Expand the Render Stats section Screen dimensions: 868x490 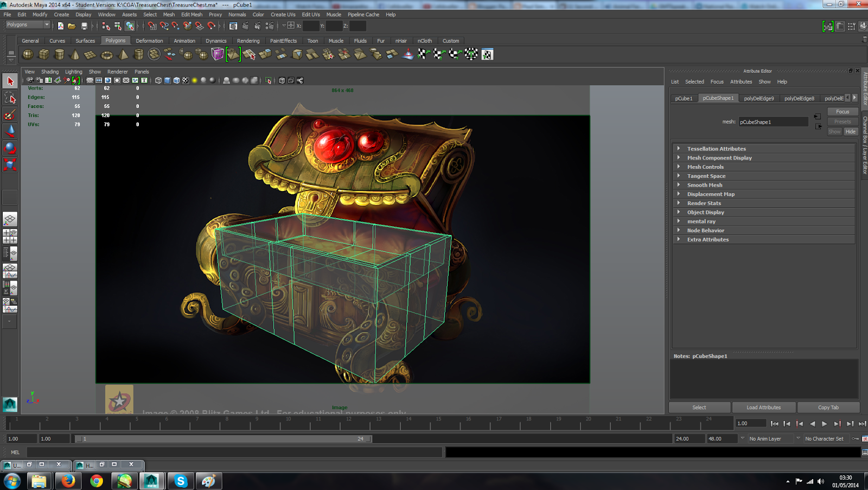[763, 203]
